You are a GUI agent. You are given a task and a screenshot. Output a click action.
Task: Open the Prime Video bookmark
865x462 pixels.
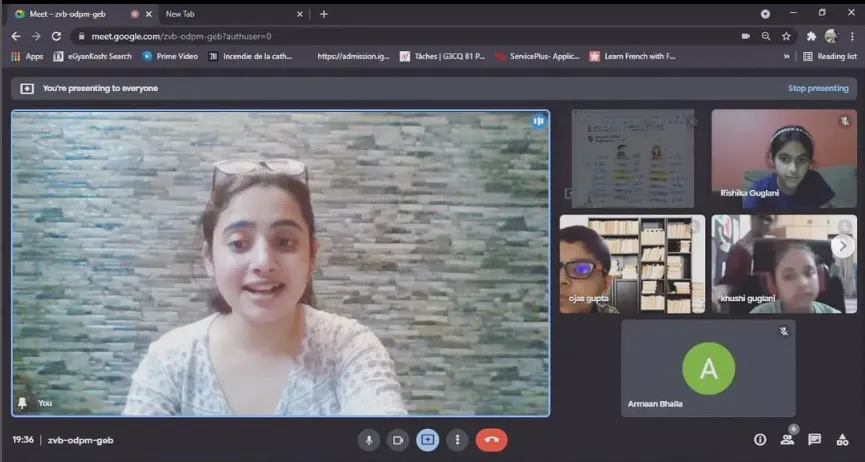(170, 57)
